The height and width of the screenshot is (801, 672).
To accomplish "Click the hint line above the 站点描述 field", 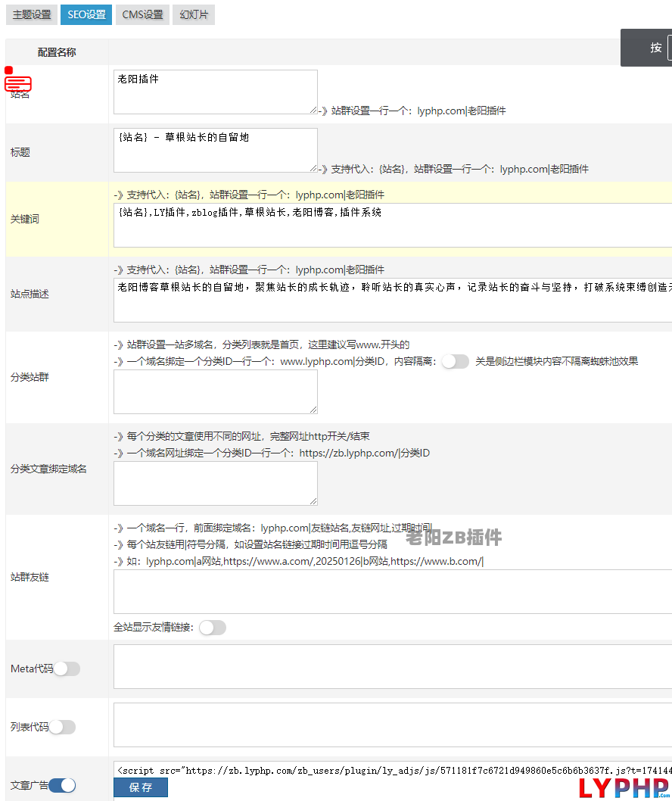I will point(249,270).
